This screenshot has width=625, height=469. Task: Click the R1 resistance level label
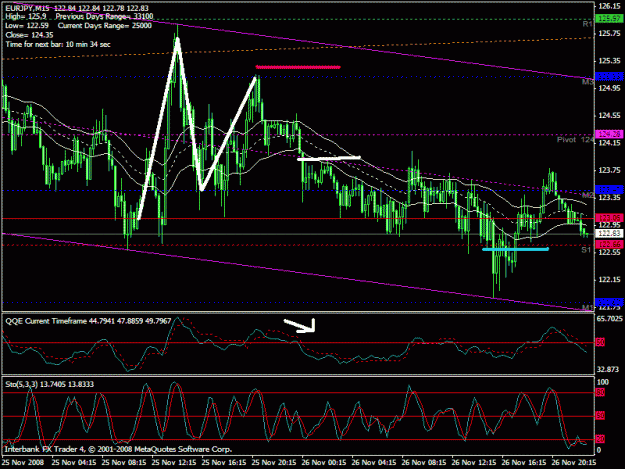[x=587, y=24]
